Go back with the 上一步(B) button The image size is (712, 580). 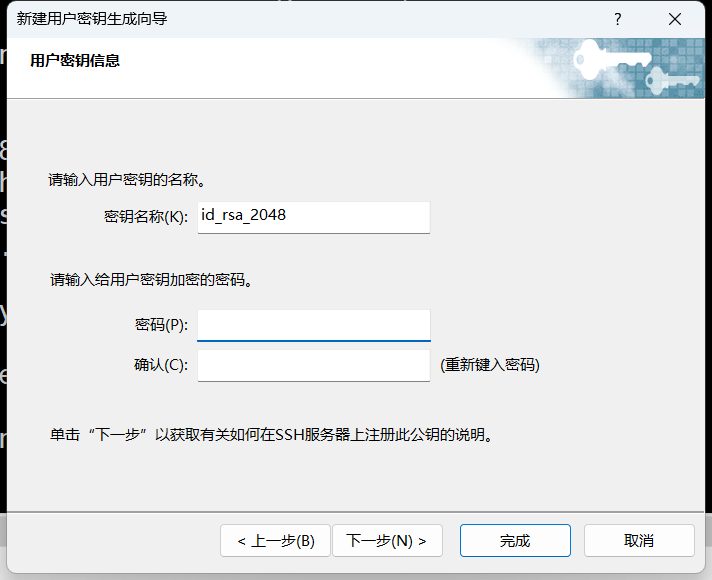coord(275,541)
